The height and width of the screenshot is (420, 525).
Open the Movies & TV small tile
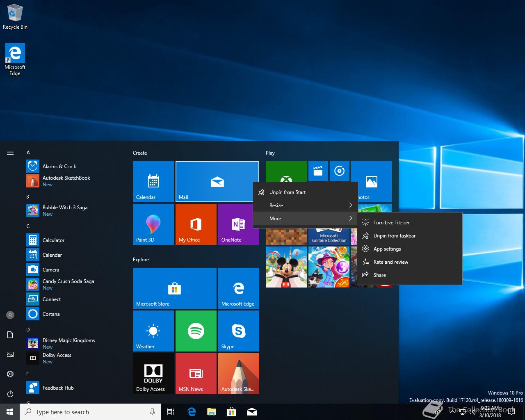(x=318, y=171)
